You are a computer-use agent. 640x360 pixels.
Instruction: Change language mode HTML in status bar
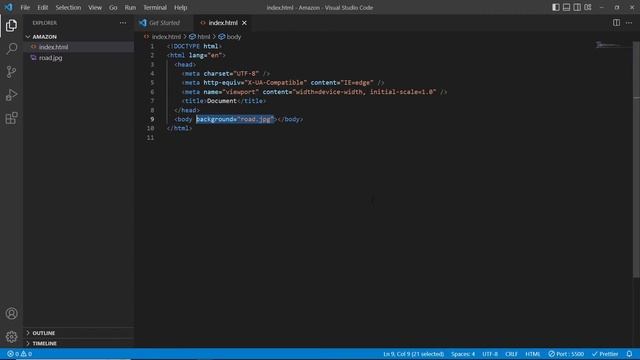coord(533,354)
